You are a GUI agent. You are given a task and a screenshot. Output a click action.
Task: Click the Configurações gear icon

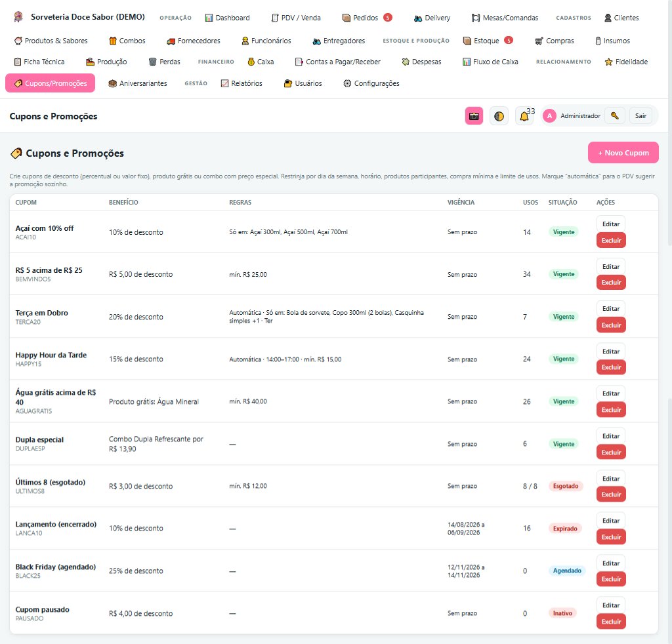348,83
